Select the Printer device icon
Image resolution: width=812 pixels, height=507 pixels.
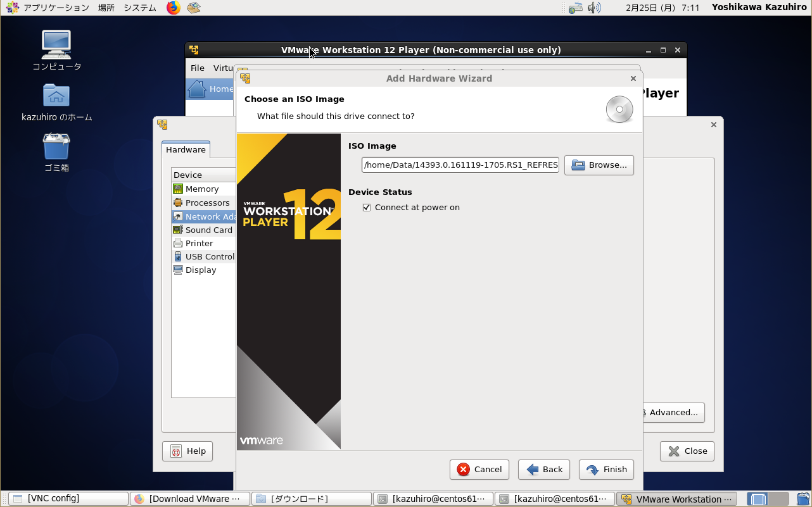(x=178, y=244)
